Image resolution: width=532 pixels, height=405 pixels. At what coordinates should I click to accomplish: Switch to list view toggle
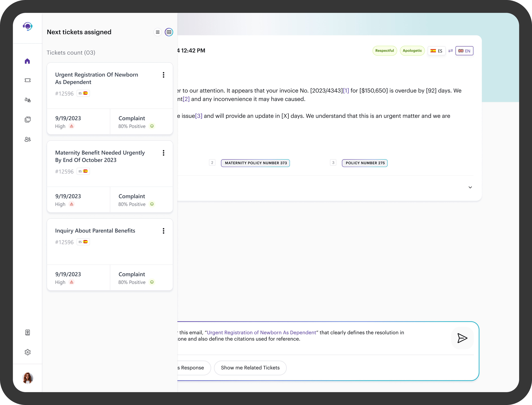click(x=158, y=32)
